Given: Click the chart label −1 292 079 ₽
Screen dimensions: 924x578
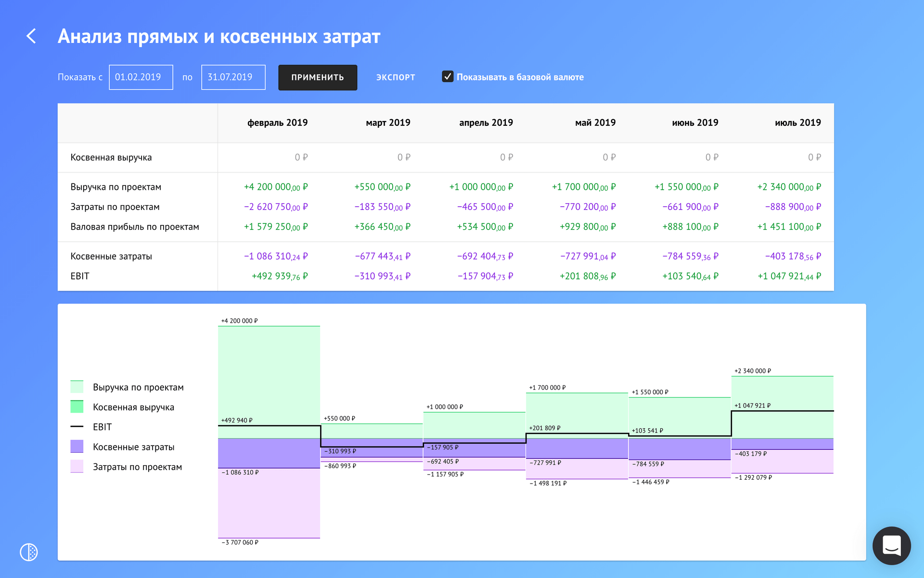Looking at the screenshot, I should tap(753, 477).
